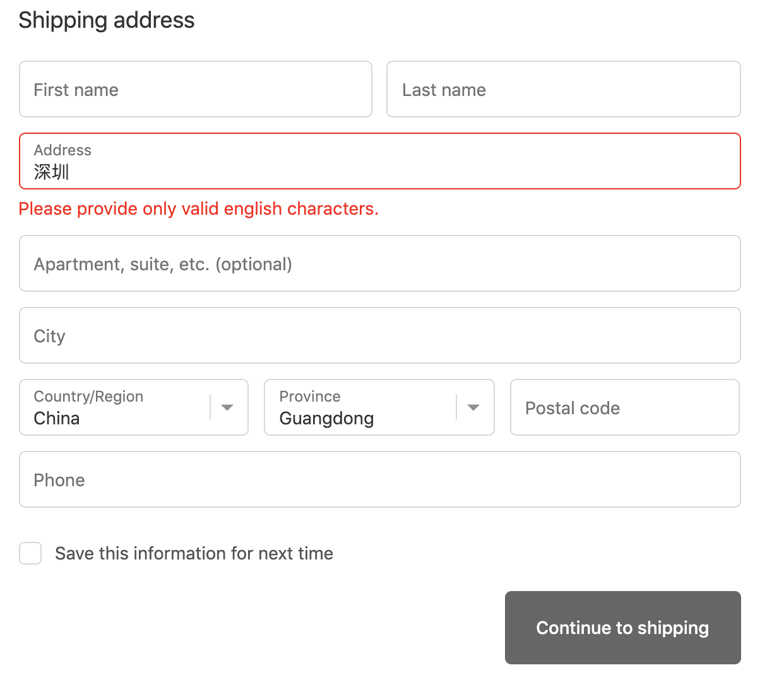Focus the Postal code field
The image size is (784, 682).
point(624,408)
